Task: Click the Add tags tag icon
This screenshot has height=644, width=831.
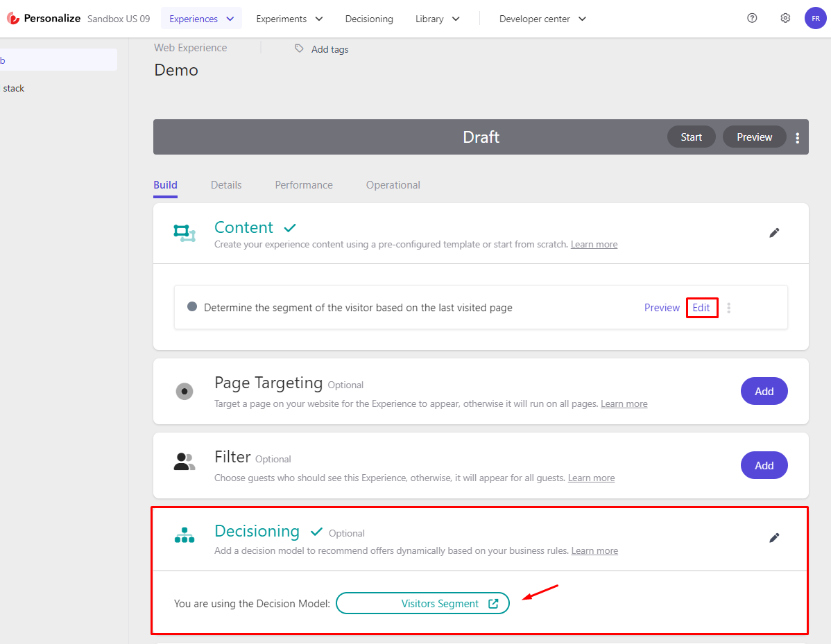Action: [x=298, y=49]
